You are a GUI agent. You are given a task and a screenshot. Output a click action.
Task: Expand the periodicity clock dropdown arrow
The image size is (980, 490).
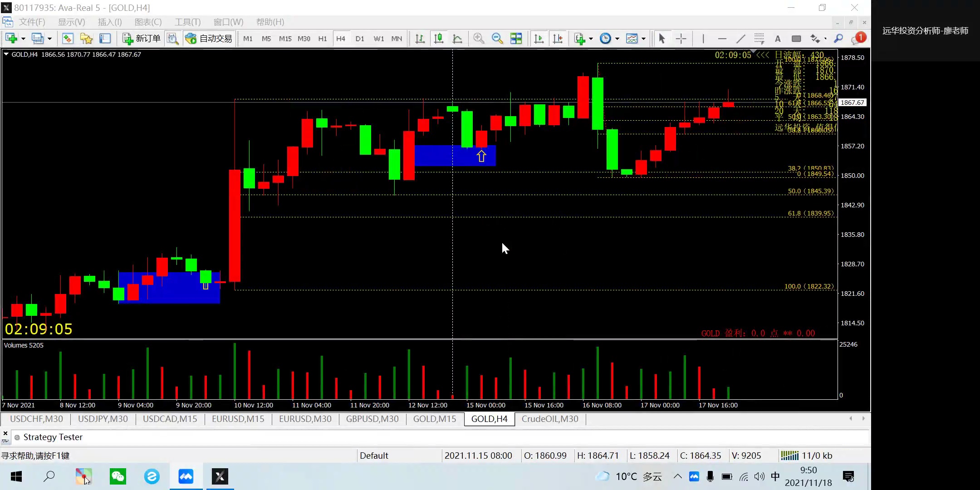point(617,39)
